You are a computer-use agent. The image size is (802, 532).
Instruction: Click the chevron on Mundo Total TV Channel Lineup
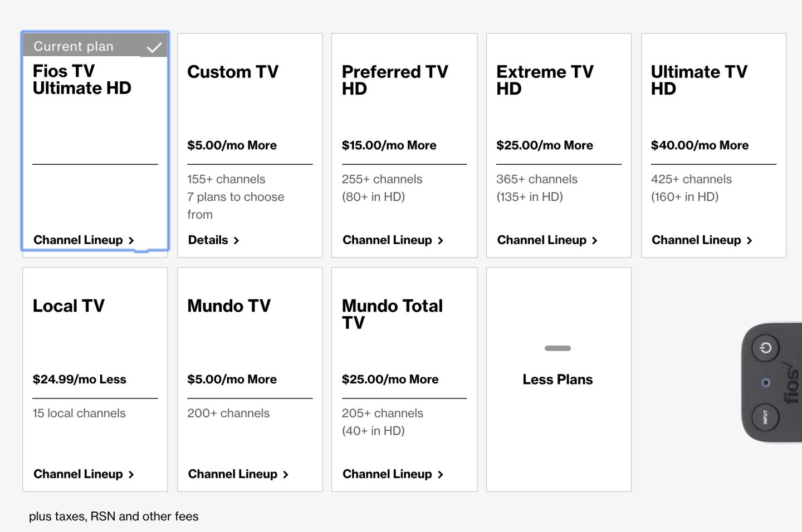(441, 474)
